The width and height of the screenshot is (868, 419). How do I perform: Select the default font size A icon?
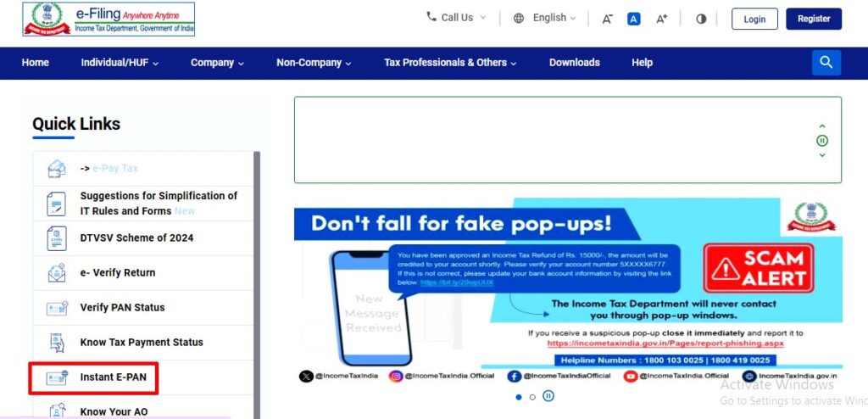click(x=634, y=19)
